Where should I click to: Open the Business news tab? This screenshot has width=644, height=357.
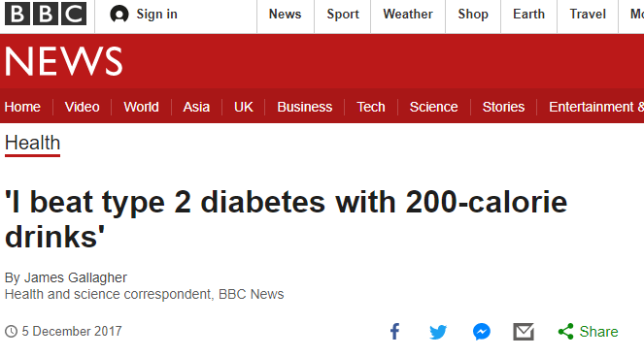coord(304,107)
